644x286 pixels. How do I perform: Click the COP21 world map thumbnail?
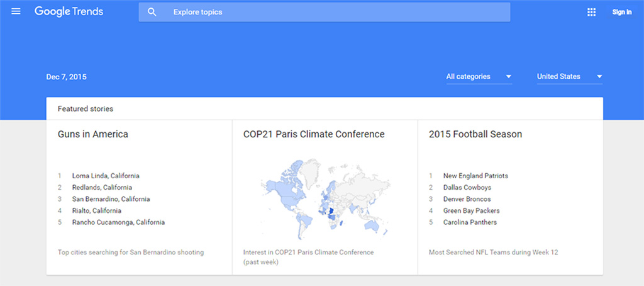click(x=325, y=195)
